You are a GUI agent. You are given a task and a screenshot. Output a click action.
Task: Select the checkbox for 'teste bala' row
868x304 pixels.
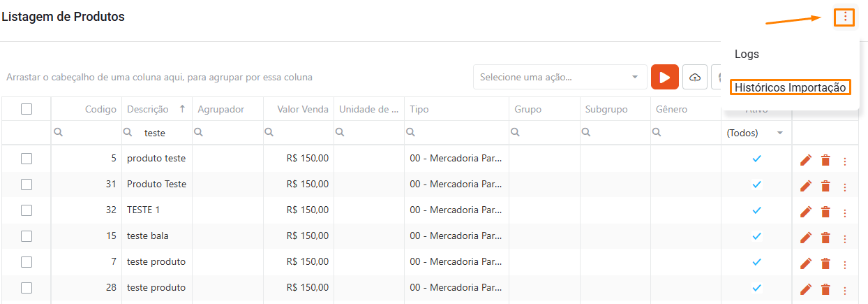tap(27, 236)
